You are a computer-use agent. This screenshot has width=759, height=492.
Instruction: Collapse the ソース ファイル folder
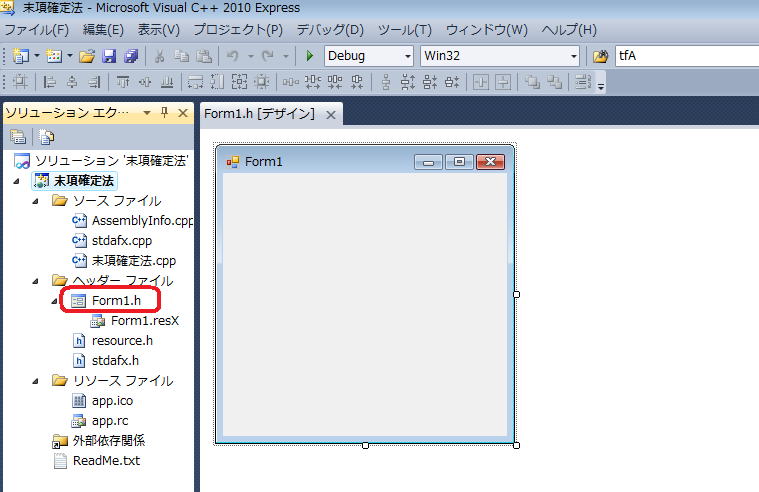coord(35,201)
